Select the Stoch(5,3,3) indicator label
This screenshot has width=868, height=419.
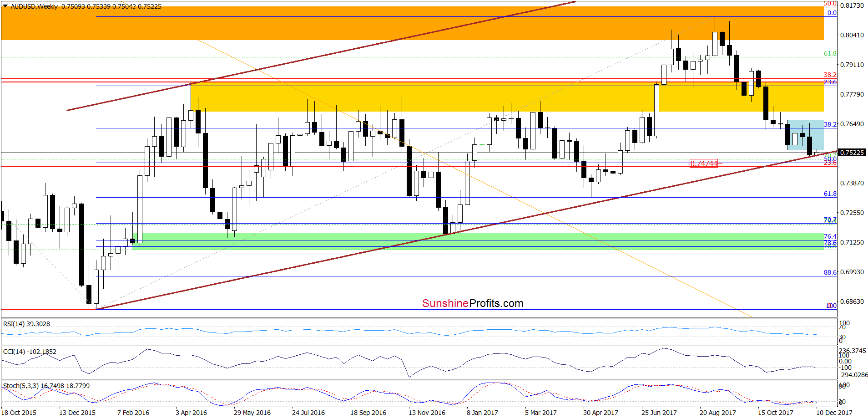(46, 386)
